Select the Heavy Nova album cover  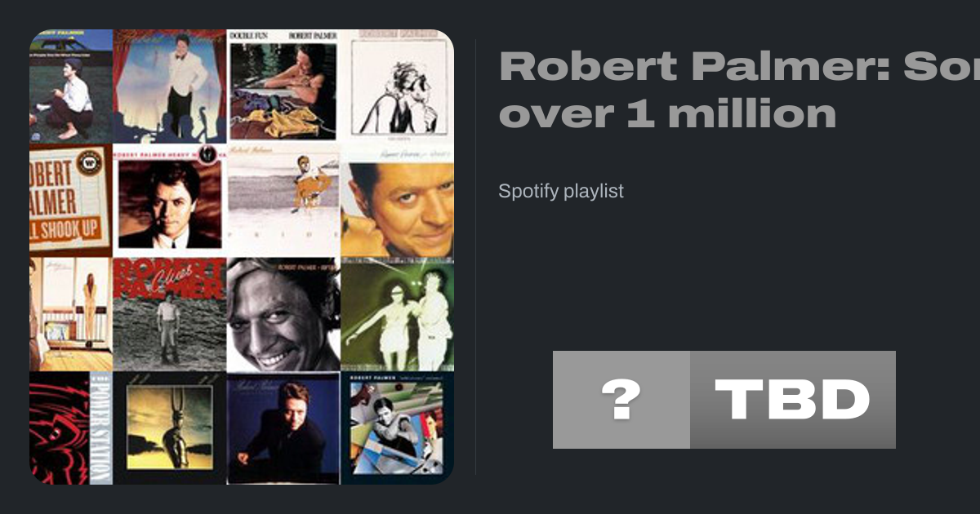coord(170,201)
